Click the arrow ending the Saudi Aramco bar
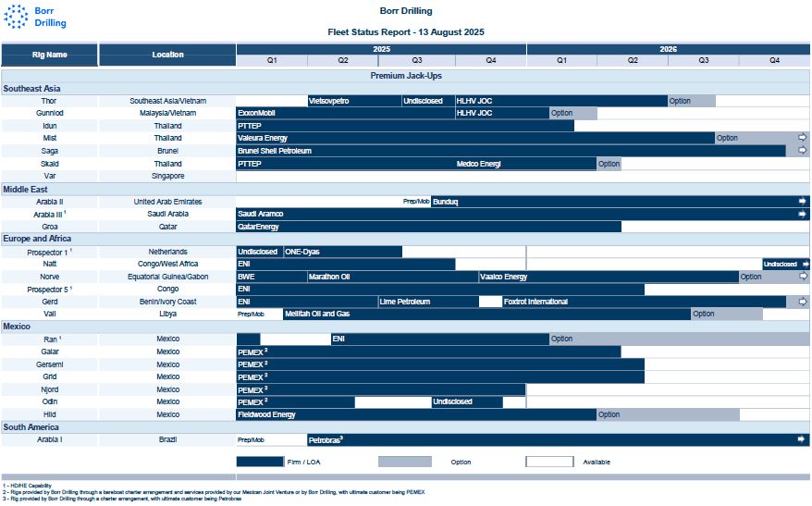This screenshot has width=812, height=506. click(x=802, y=214)
